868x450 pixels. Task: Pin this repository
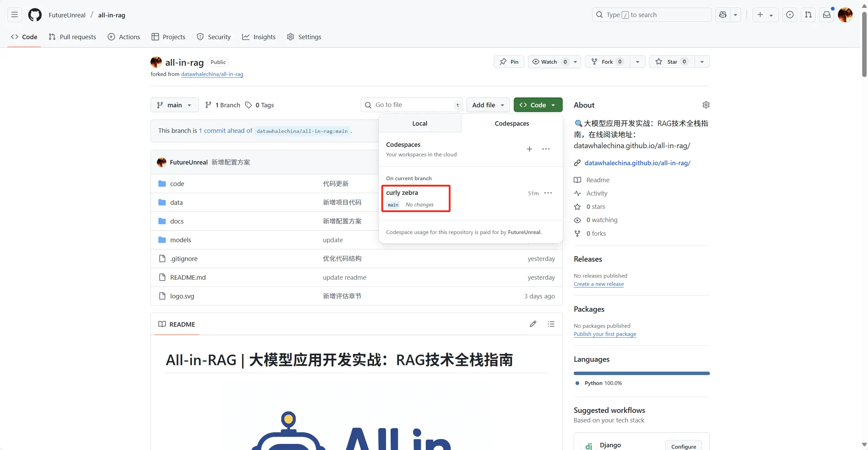[509, 62]
